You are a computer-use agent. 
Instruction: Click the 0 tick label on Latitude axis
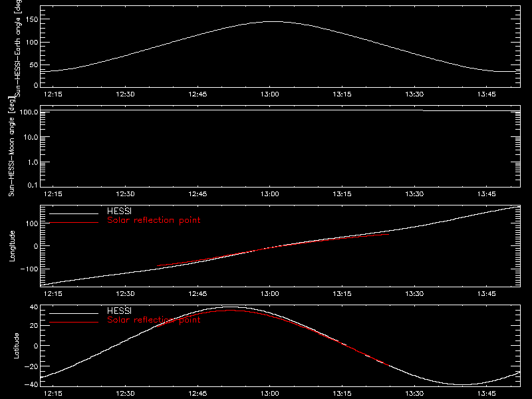(x=36, y=346)
